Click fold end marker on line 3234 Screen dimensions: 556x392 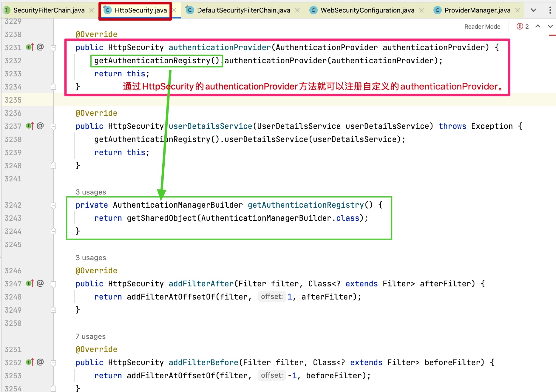53,87
